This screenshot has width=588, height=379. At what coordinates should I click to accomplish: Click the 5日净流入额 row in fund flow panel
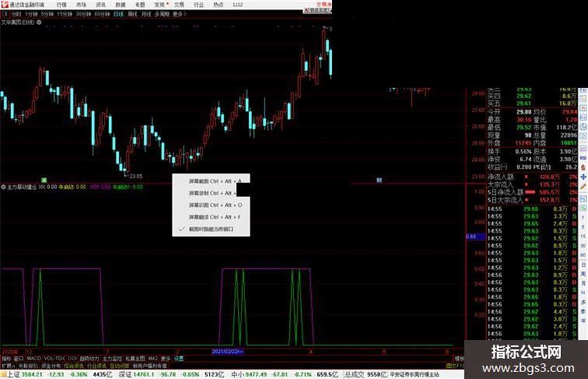[533, 192]
